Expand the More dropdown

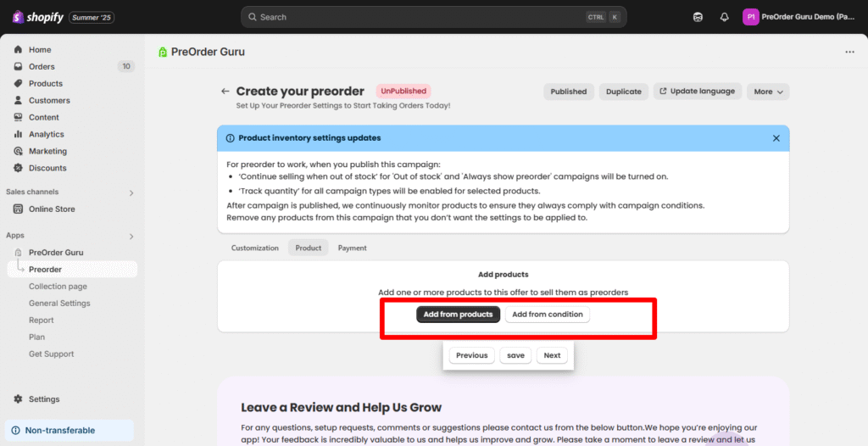[768, 92]
